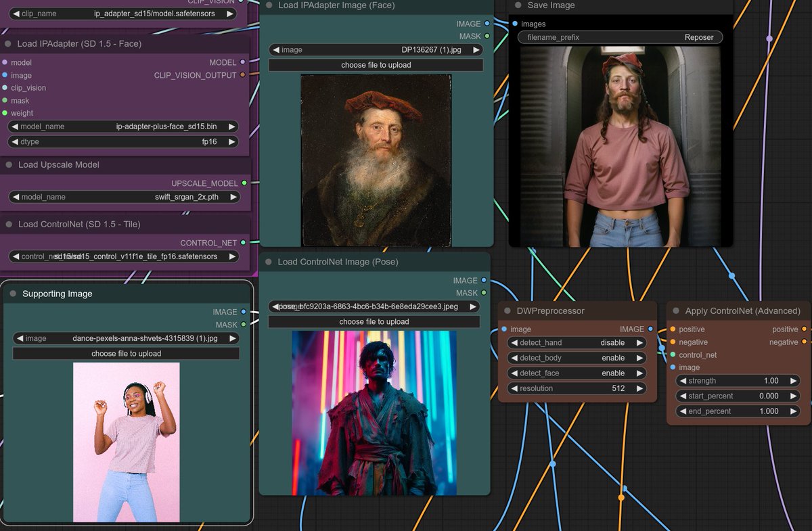Collapse the DWPreprocessor node dot
The height and width of the screenshot is (531, 812).
507,311
